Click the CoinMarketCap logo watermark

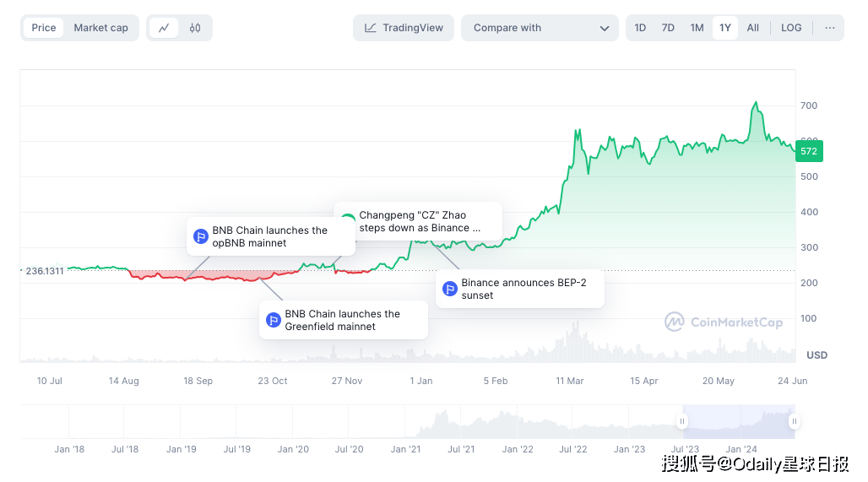724,322
